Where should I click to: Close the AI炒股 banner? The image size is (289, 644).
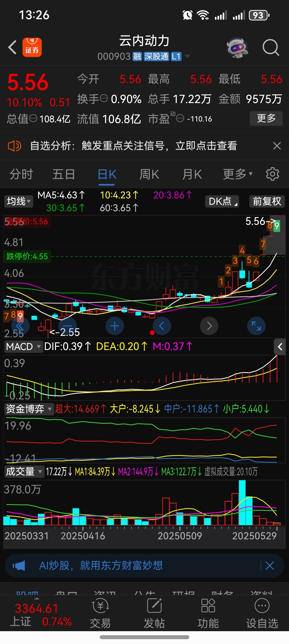pos(270,566)
